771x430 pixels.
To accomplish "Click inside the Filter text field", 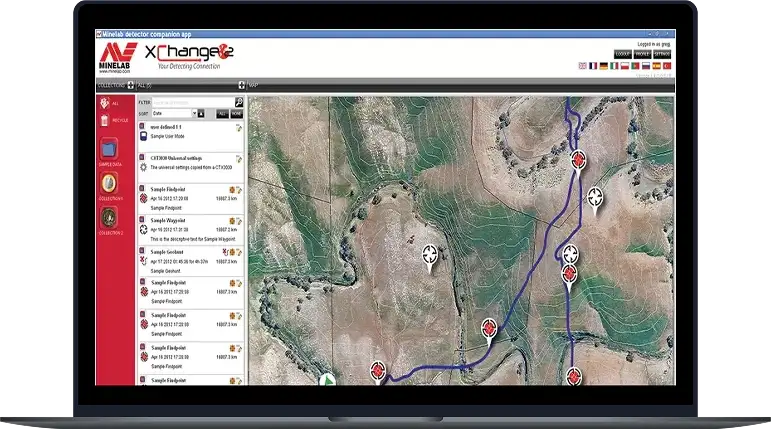I will pos(193,102).
